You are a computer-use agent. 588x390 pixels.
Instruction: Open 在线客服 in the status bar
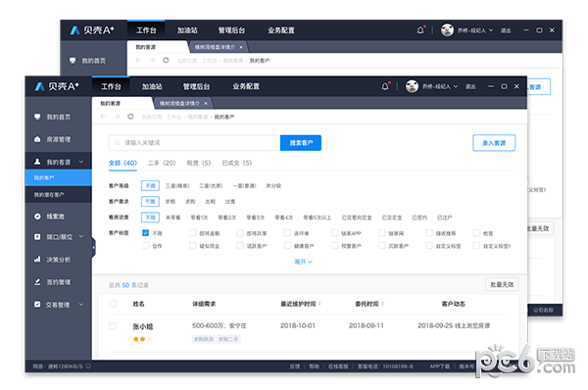[x=338, y=366]
